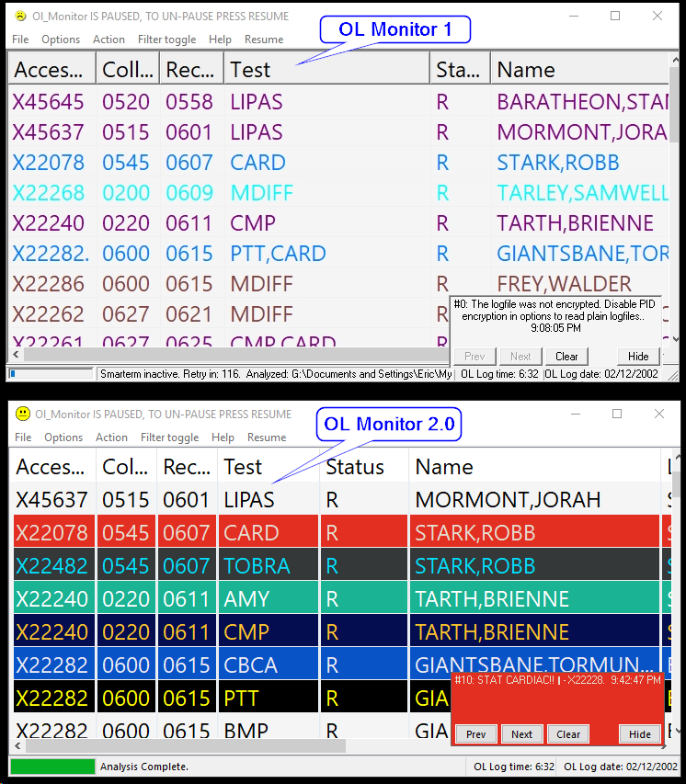Click Next in the red STAT CARDIAC alert
The height and width of the screenshot is (784, 686).
[x=521, y=734]
